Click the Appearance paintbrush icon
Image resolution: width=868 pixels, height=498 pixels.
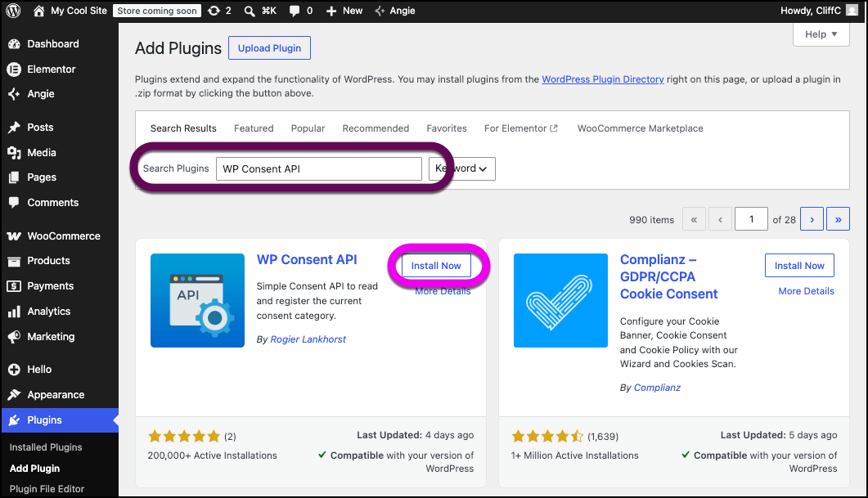coord(15,394)
